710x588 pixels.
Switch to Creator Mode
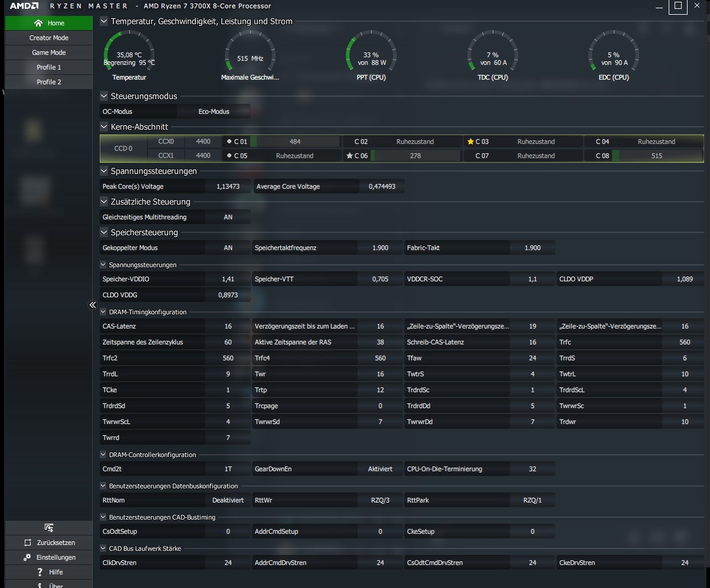tap(49, 38)
